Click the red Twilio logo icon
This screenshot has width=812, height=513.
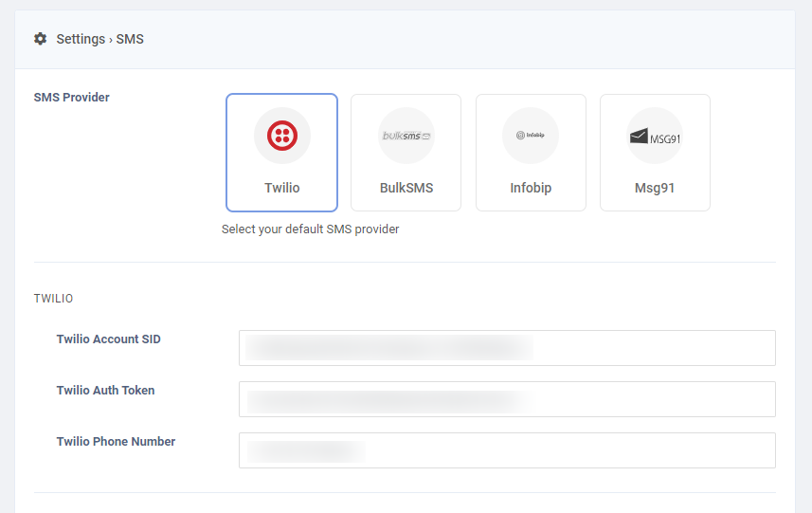281,136
